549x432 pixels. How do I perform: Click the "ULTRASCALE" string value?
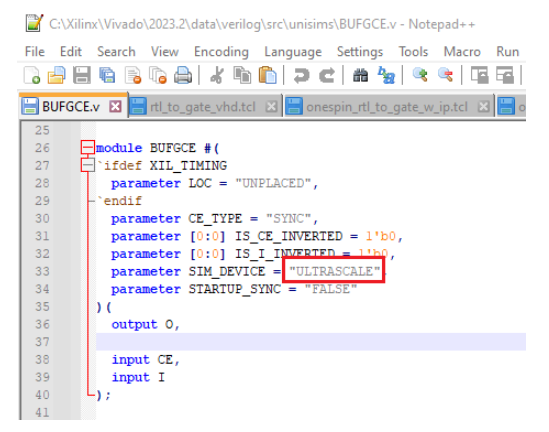pyautogui.click(x=334, y=271)
